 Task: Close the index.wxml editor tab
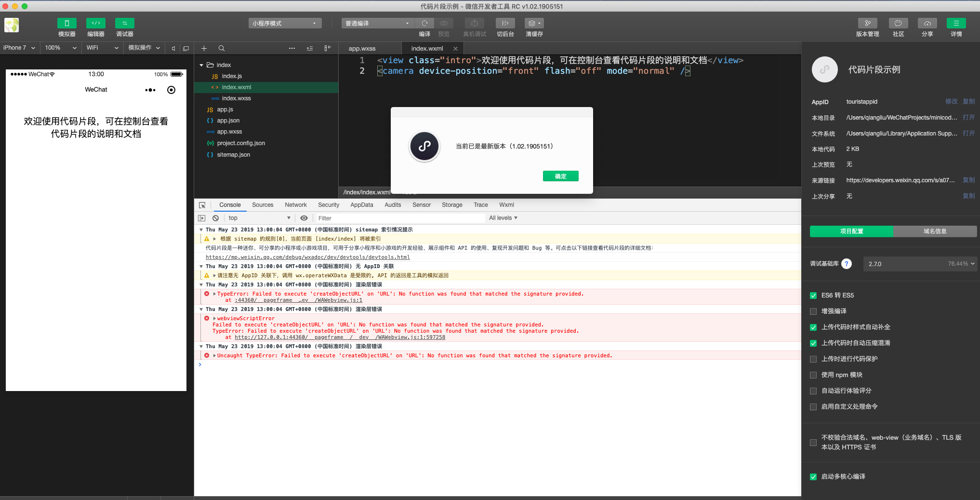(455, 49)
